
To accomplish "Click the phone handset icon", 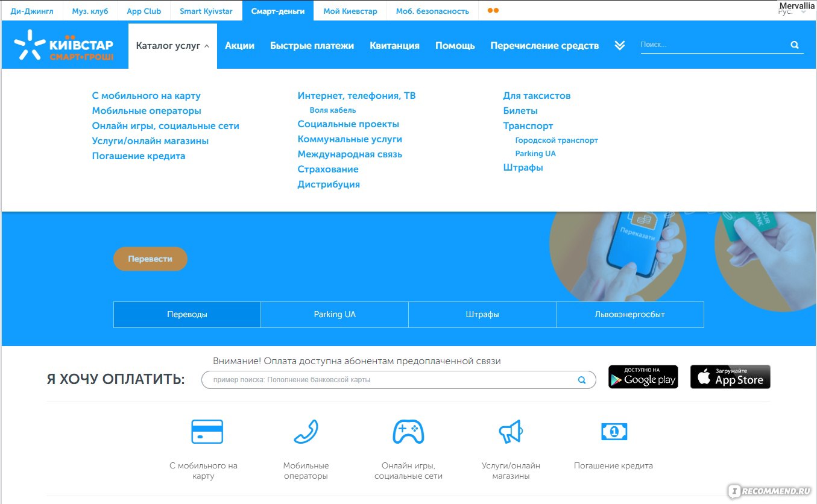I will [x=306, y=432].
